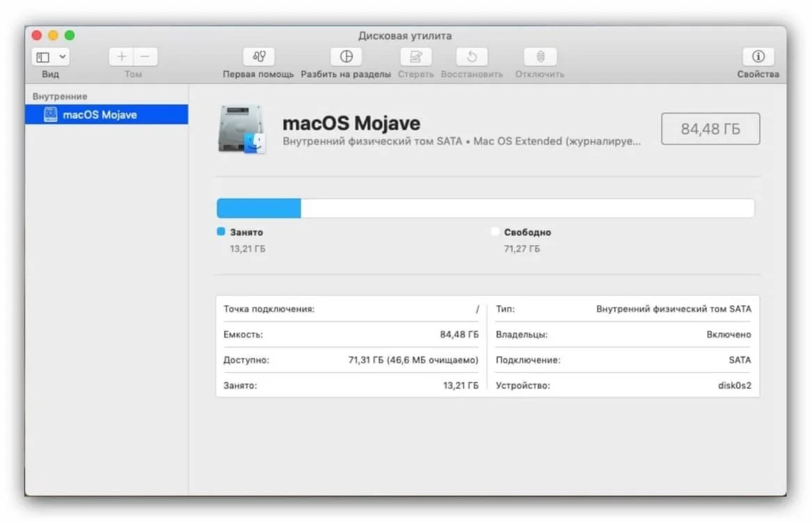Click the Тип value Внутренний физический том SATA
This screenshot has height=522, width=812.
674,309
